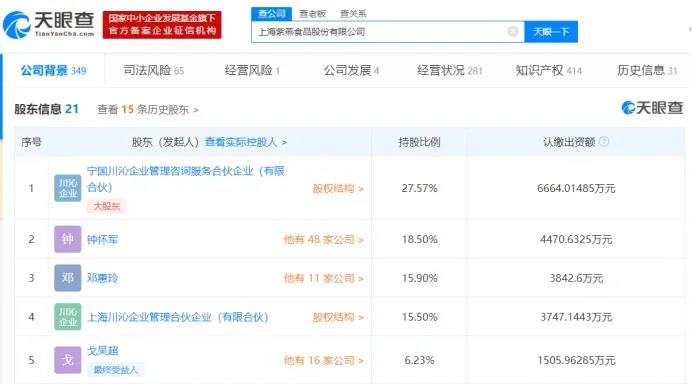
Task: Select the 查老板 search tab
Action: (312, 14)
